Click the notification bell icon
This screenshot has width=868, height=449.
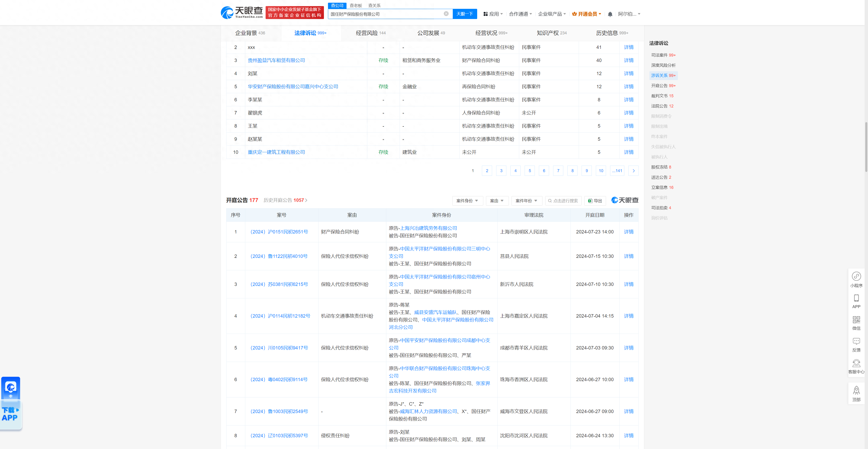point(610,14)
